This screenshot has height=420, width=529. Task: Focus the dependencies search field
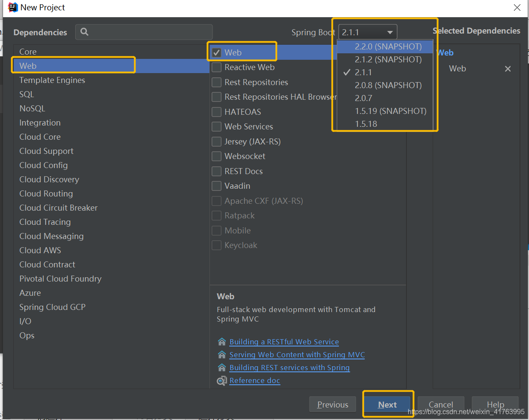(x=144, y=32)
